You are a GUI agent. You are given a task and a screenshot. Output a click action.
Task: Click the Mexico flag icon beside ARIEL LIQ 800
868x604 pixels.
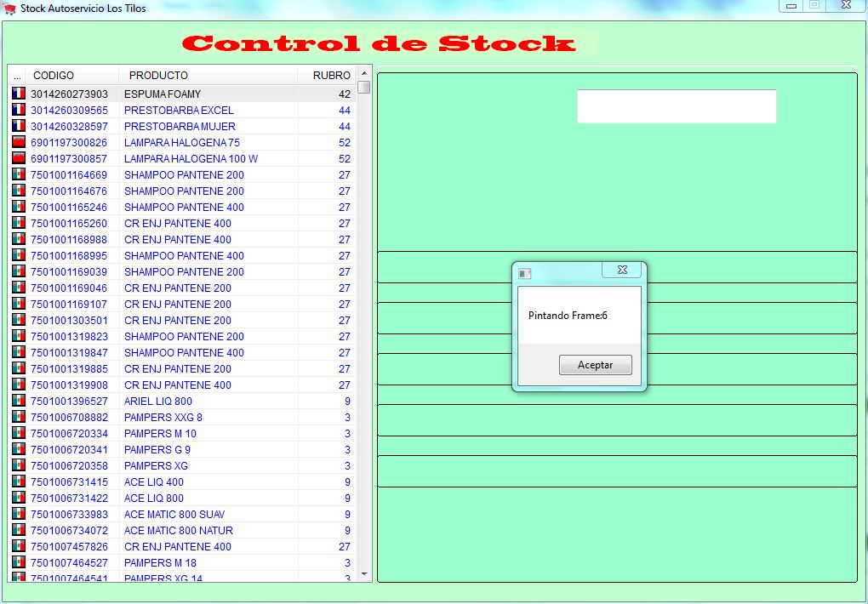pos(18,401)
